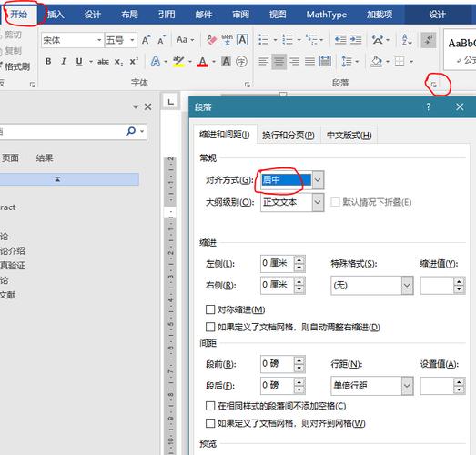Image resolution: width=476 pixels, height=455 pixels.
Task: Justify the text
Action: tap(310, 62)
